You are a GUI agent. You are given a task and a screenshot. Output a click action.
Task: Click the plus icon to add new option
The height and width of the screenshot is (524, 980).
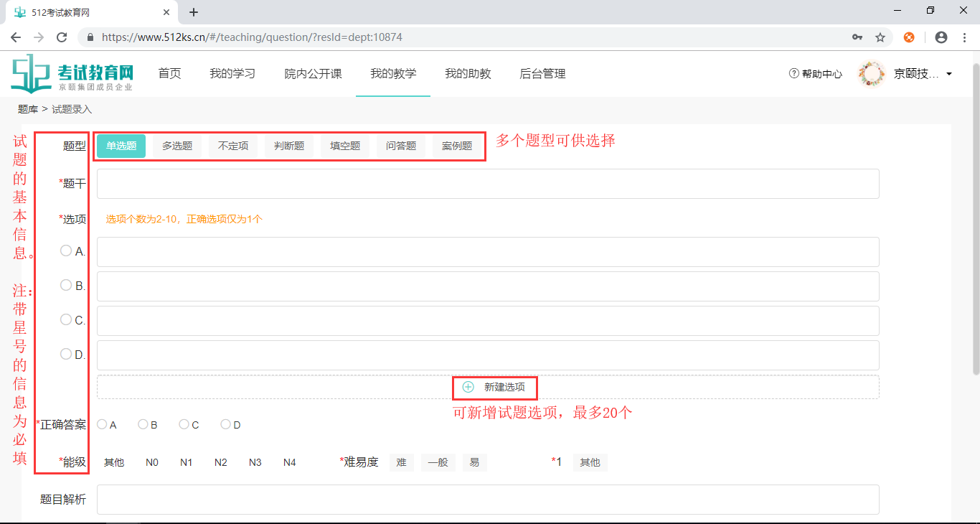(x=468, y=387)
